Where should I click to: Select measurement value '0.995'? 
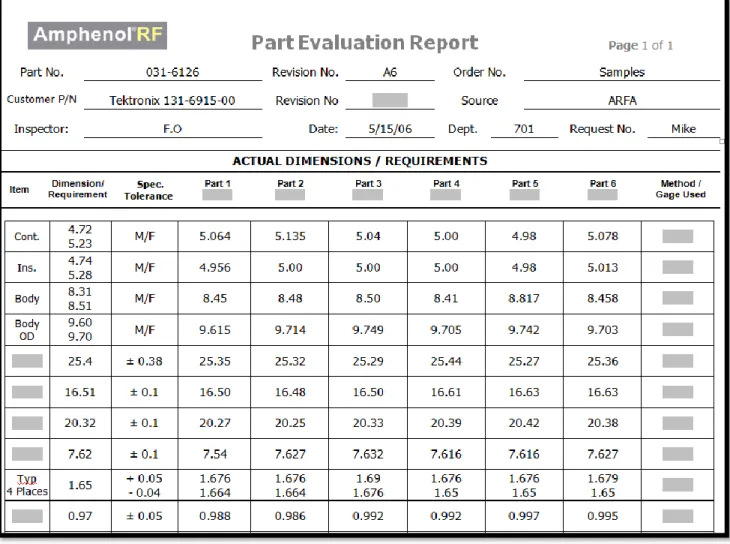(602, 516)
